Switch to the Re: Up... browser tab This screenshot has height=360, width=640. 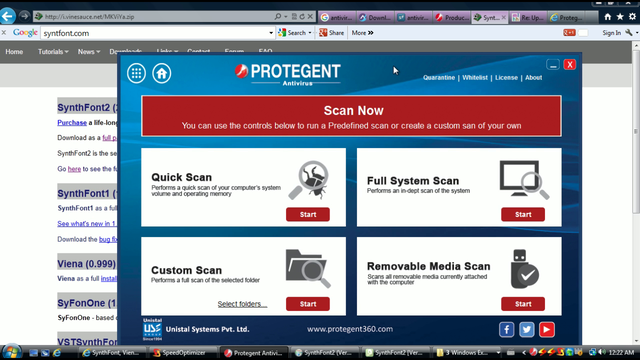[x=528, y=17]
